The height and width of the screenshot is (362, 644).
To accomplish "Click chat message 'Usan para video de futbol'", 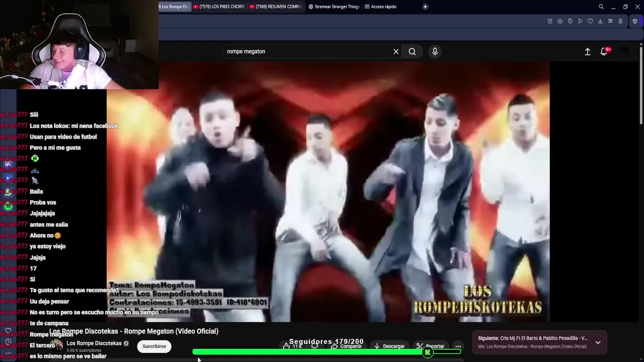I will click(63, 137).
